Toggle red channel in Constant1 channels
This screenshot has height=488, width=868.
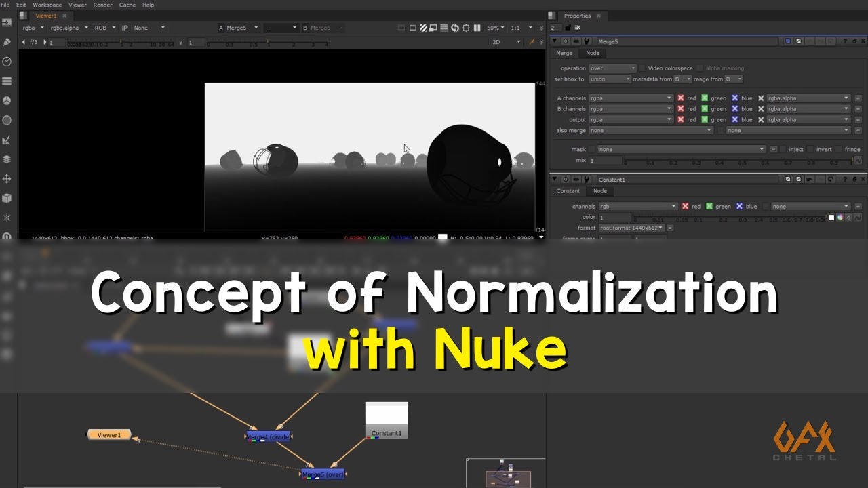[686, 207]
